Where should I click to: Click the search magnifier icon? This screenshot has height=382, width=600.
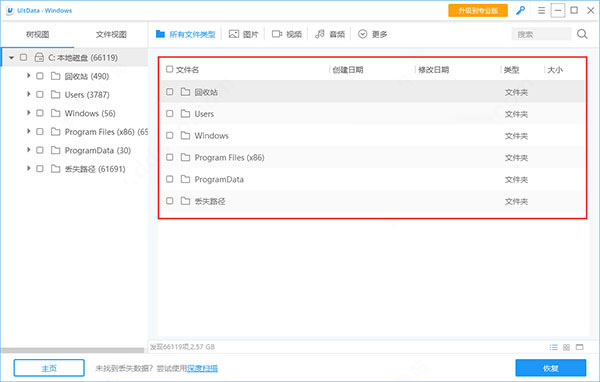(582, 34)
